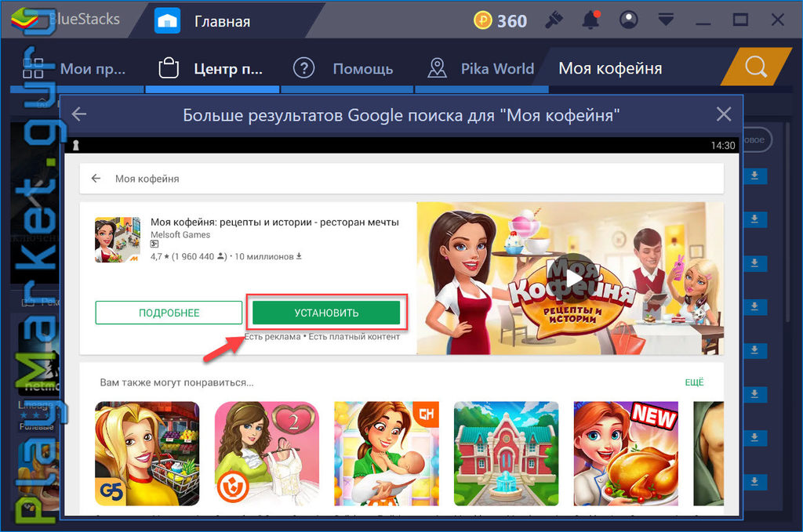
Task: Click the 3+ age rating badge
Action: [x=154, y=244]
